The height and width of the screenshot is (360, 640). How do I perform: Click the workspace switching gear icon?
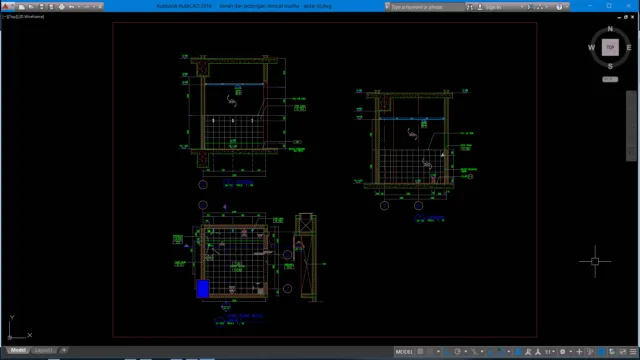pyautogui.click(x=562, y=352)
